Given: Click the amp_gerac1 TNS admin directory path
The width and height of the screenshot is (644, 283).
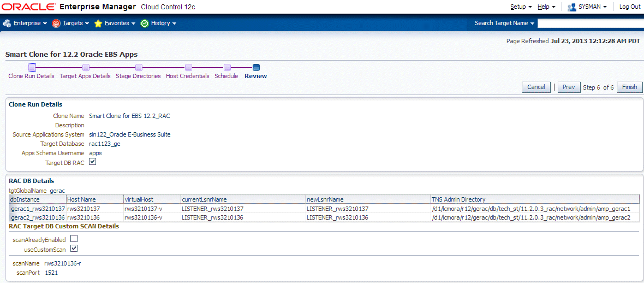Looking at the screenshot, I should click(x=531, y=209).
